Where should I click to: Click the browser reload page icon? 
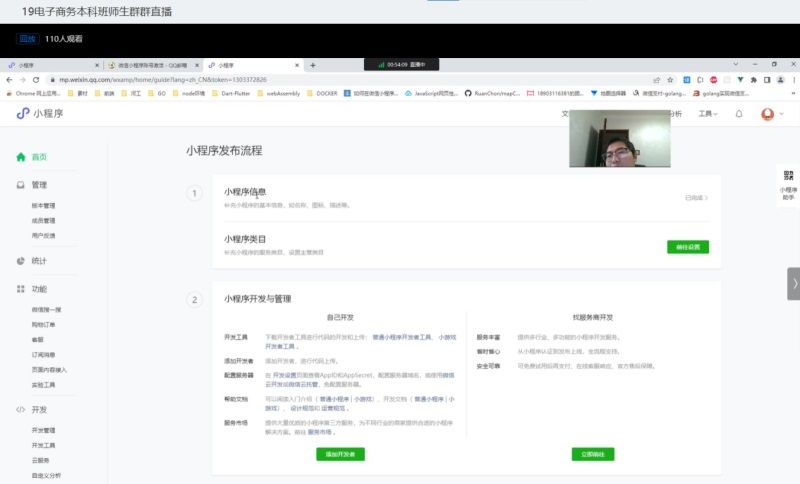tap(36, 79)
